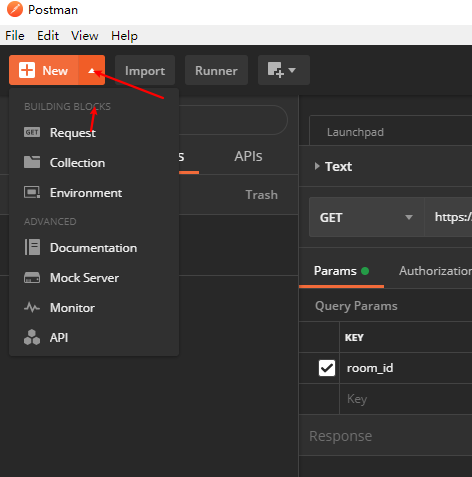Open the GET method dropdown

click(366, 217)
